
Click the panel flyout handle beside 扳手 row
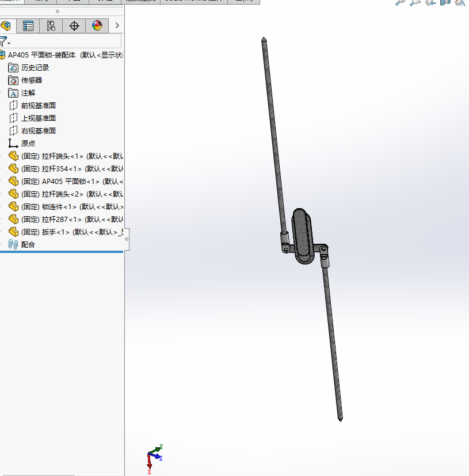point(127,239)
